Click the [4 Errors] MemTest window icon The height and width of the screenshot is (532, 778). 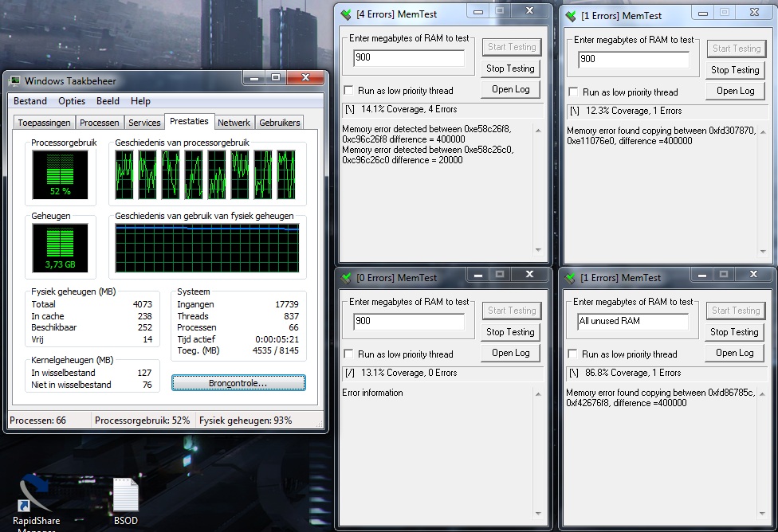[346, 14]
